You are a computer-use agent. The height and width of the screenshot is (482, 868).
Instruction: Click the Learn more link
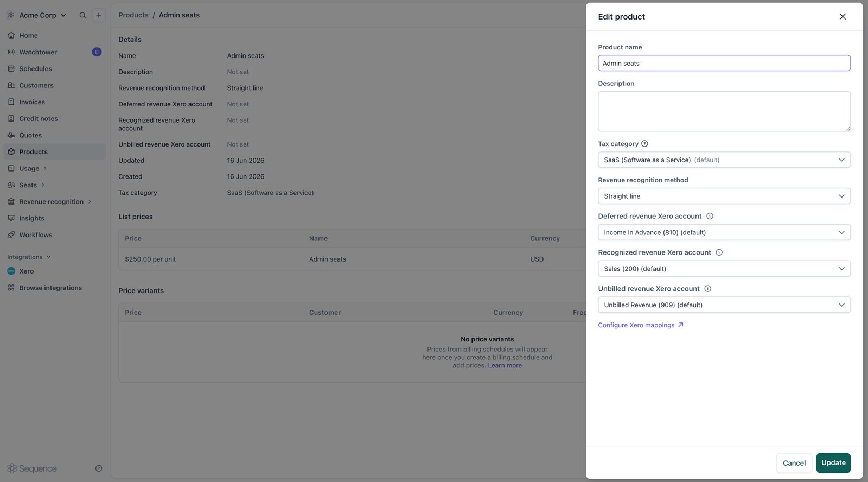(x=505, y=365)
